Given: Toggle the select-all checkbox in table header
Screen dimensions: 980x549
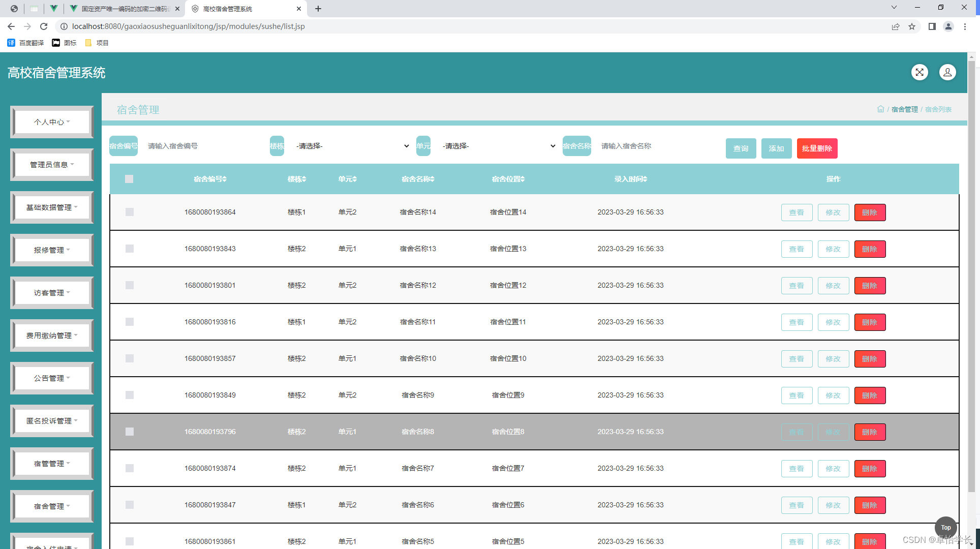Looking at the screenshot, I should (x=129, y=179).
